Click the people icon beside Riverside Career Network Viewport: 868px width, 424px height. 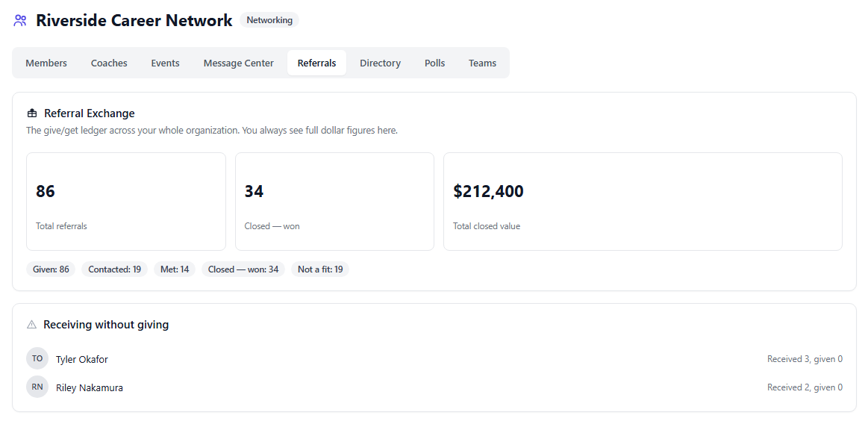20,21
